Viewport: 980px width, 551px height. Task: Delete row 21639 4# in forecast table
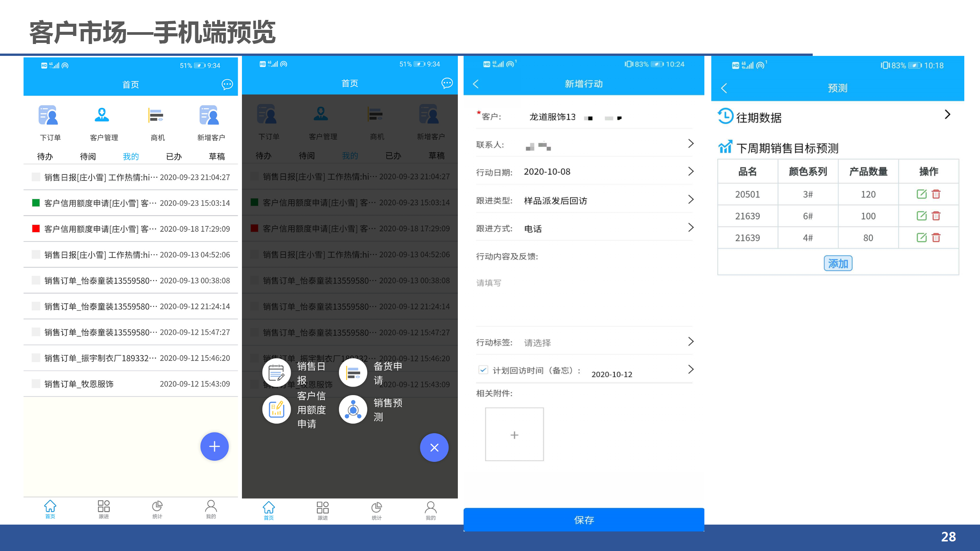[x=936, y=238]
